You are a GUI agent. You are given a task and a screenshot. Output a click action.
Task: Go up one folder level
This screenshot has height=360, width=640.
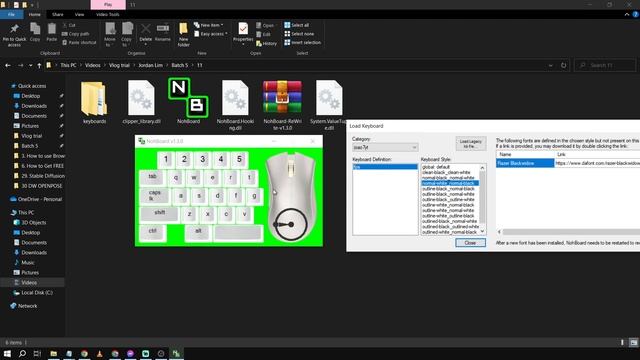[39, 65]
